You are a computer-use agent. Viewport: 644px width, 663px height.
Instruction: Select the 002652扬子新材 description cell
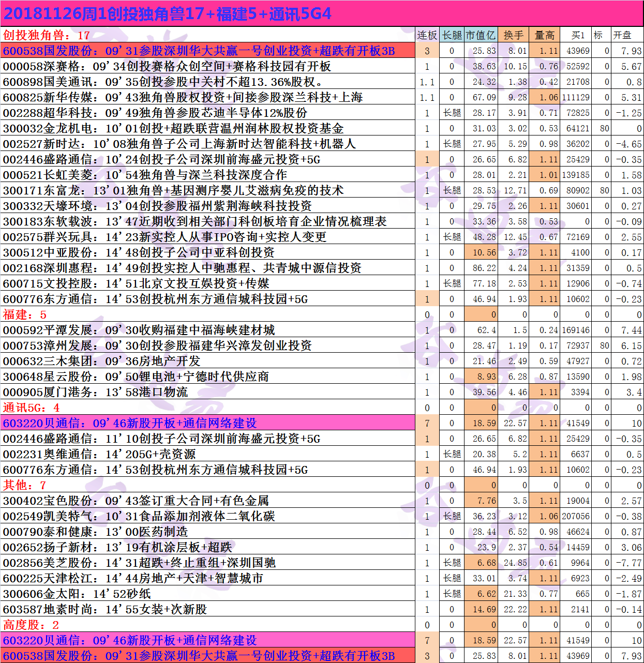tap(208, 547)
